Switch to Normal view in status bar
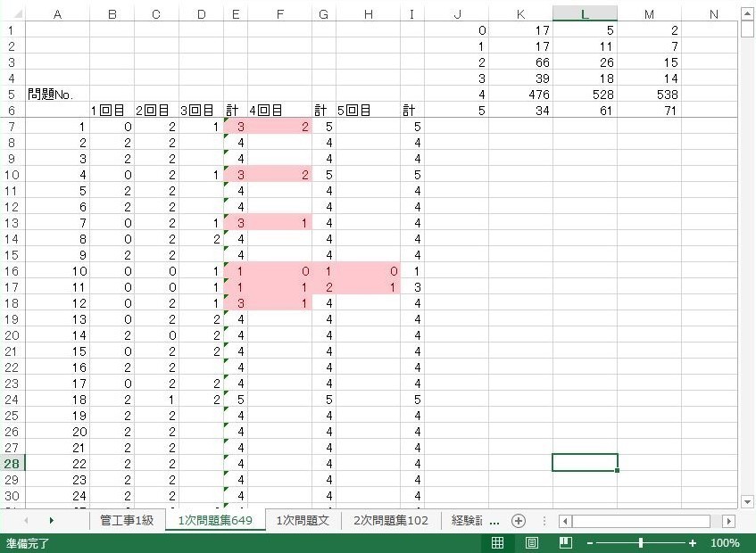Image resolution: width=756 pixels, height=553 pixels. (x=498, y=543)
